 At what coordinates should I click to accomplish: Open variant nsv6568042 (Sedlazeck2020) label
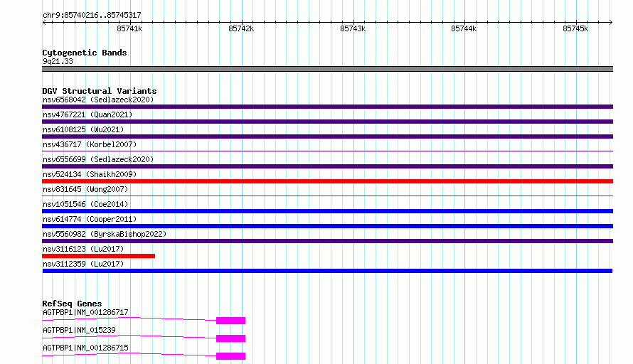tap(98, 100)
